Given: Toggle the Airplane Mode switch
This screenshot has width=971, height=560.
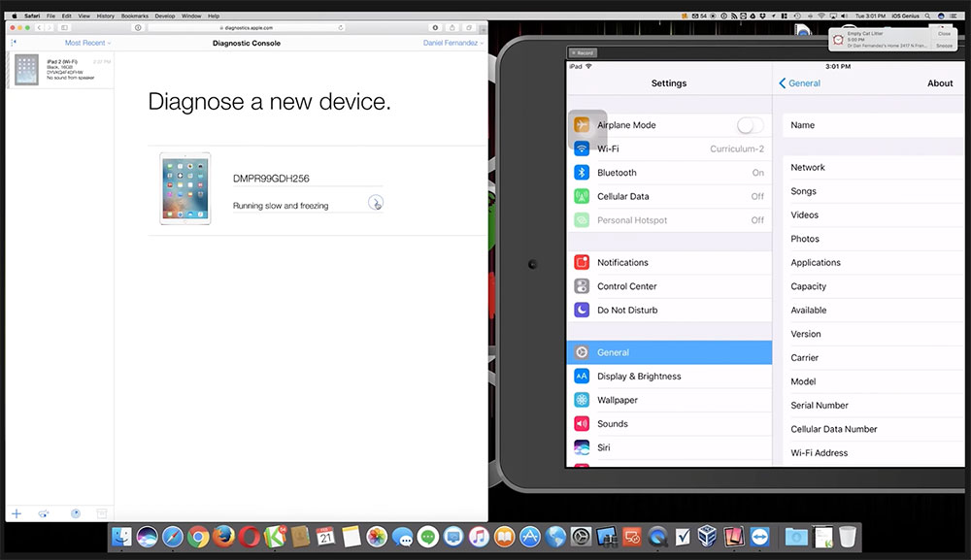Looking at the screenshot, I should click(x=750, y=125).
